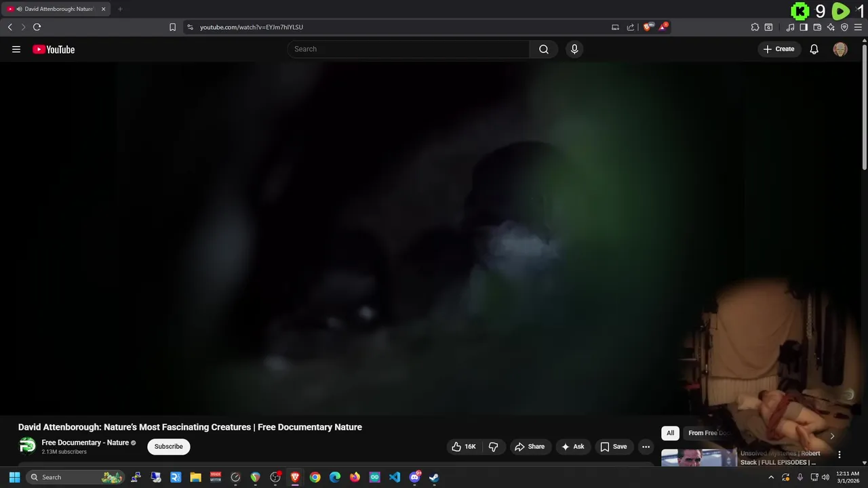Open Voicemeeter from the taskbar

pos(216,477)
